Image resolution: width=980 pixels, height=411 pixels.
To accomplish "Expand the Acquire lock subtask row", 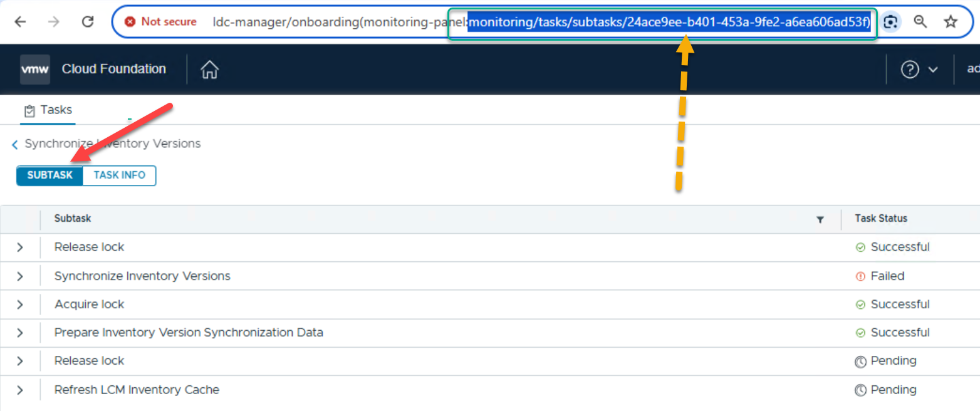I will coord(20,304).
